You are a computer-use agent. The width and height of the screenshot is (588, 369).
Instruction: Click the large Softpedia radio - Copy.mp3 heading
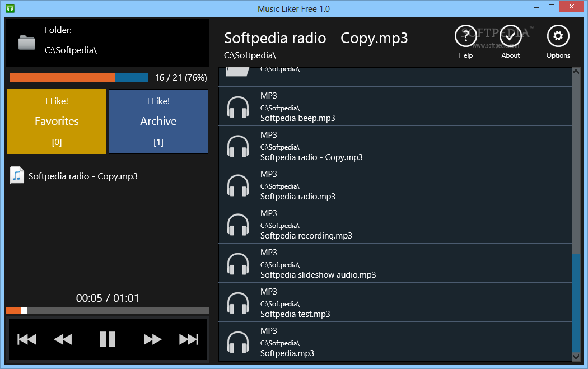pyautogui.click(x=316, y=38)
